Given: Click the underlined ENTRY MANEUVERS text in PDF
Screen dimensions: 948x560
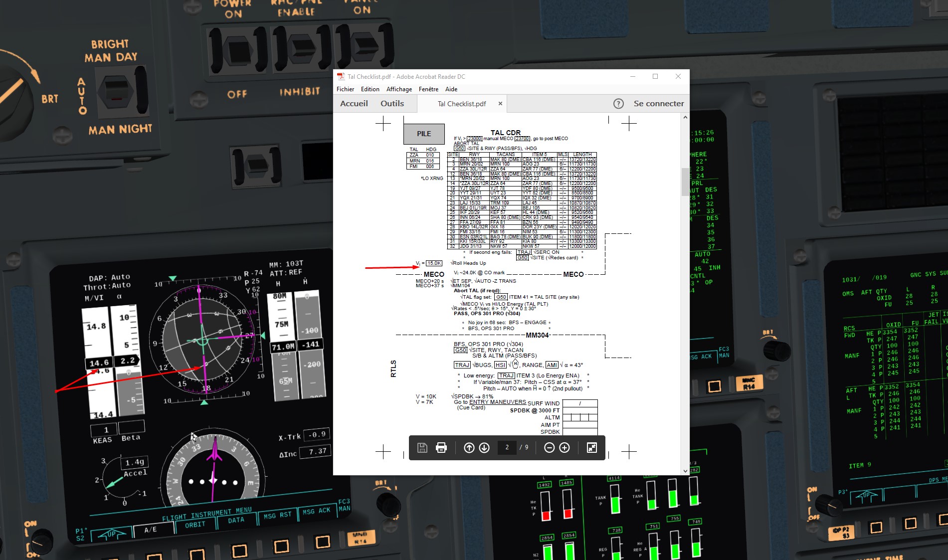Looking at the screenshot, I should pos(498,402).
